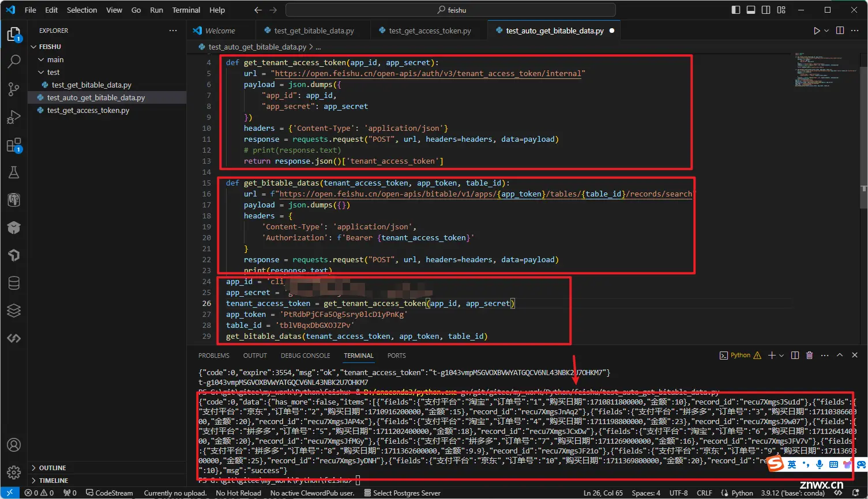Viewport: 868px width, 499px height.
Task: Split the terminal panel
Action: pyautogui.click(x=795, y=356)
